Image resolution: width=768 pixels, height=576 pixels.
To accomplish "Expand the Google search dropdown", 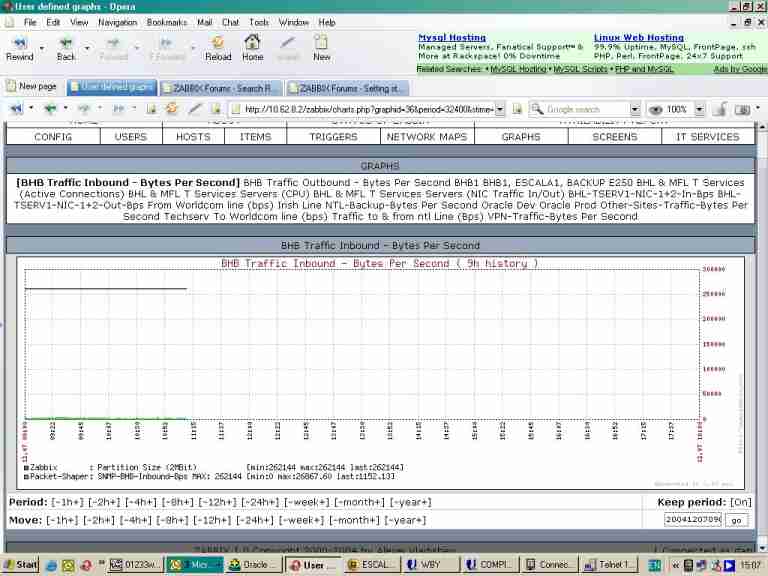I will tap(634, 109).
